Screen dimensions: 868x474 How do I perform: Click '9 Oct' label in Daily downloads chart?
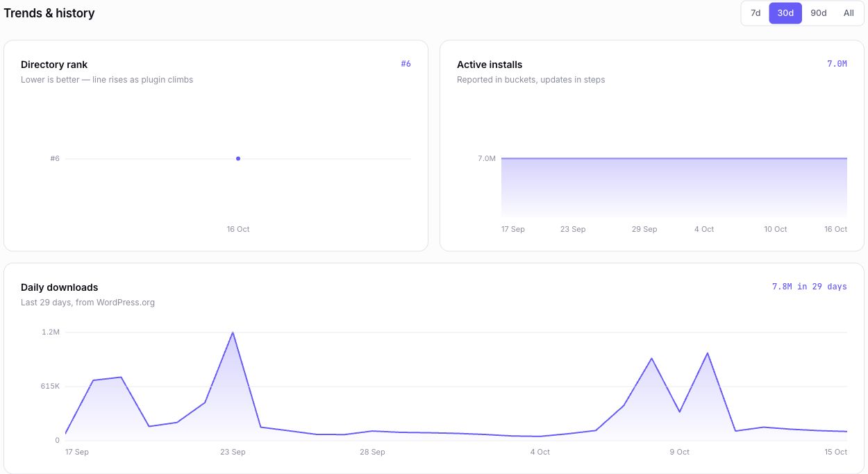click(x=679, y=452)
